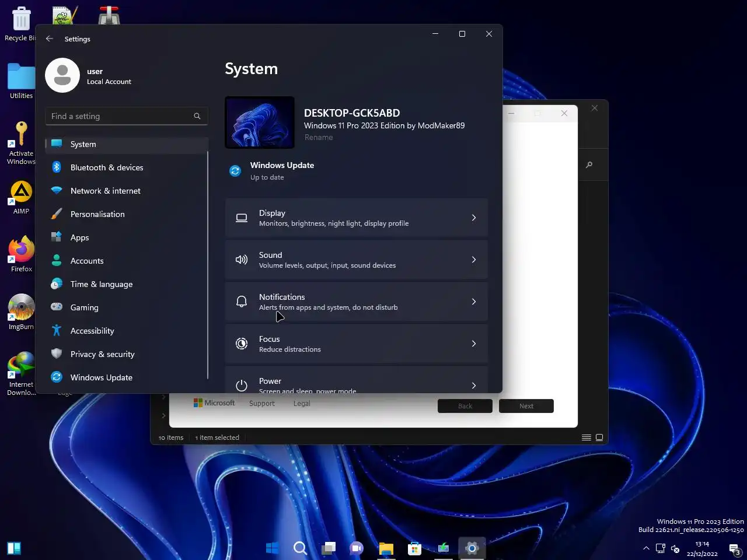Click the Rename link under DESKTOP-GCK5ABD

tap(319, 138)
